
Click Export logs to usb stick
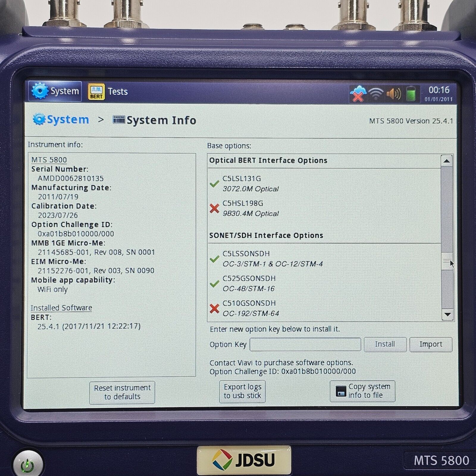click(242, 391)
